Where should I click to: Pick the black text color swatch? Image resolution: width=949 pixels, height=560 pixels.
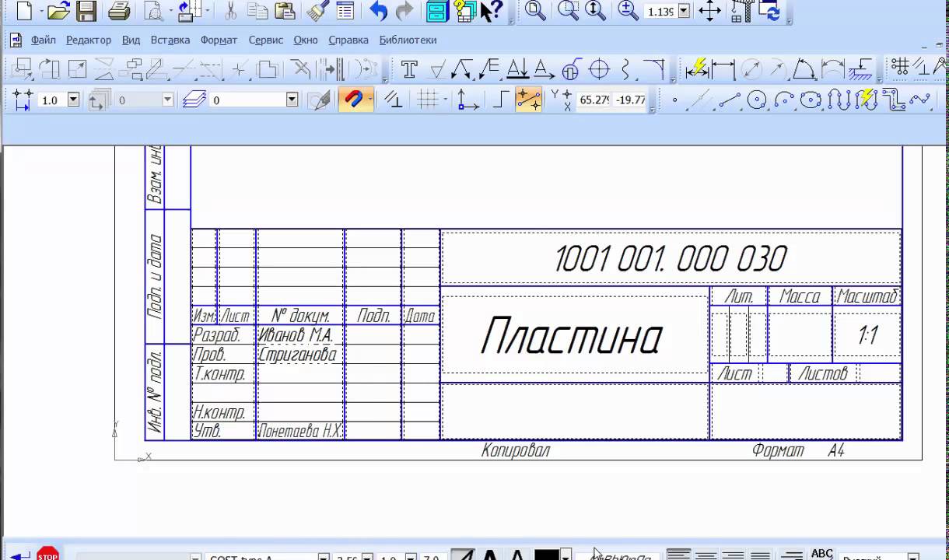coord(547,555)
